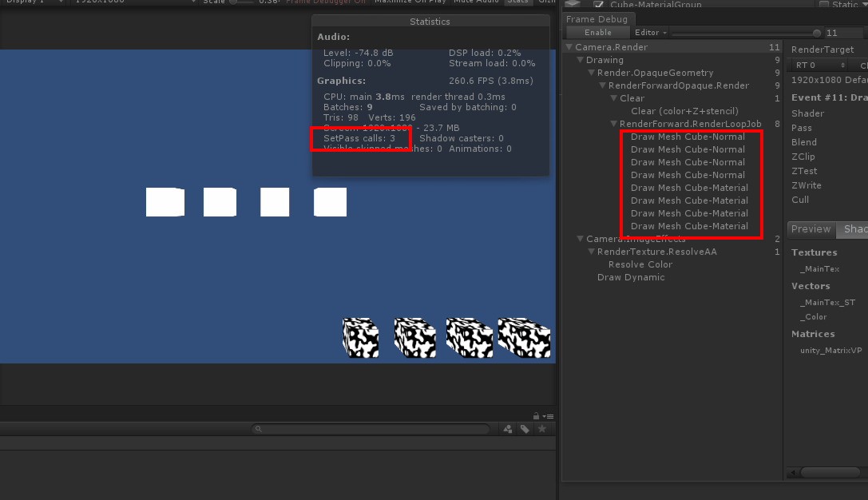Click the Cull property label
This screenshot has height=500, width=868.
pos(800,200)
